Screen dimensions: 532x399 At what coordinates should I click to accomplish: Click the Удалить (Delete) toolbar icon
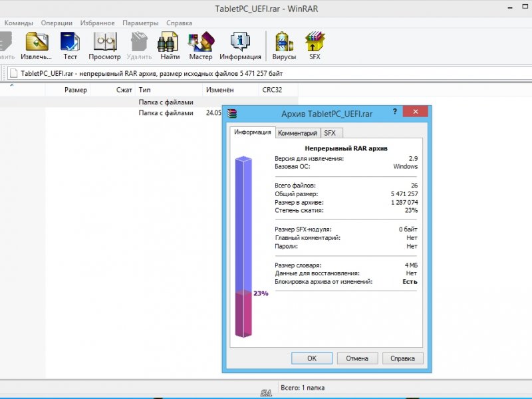pos(139,42)
